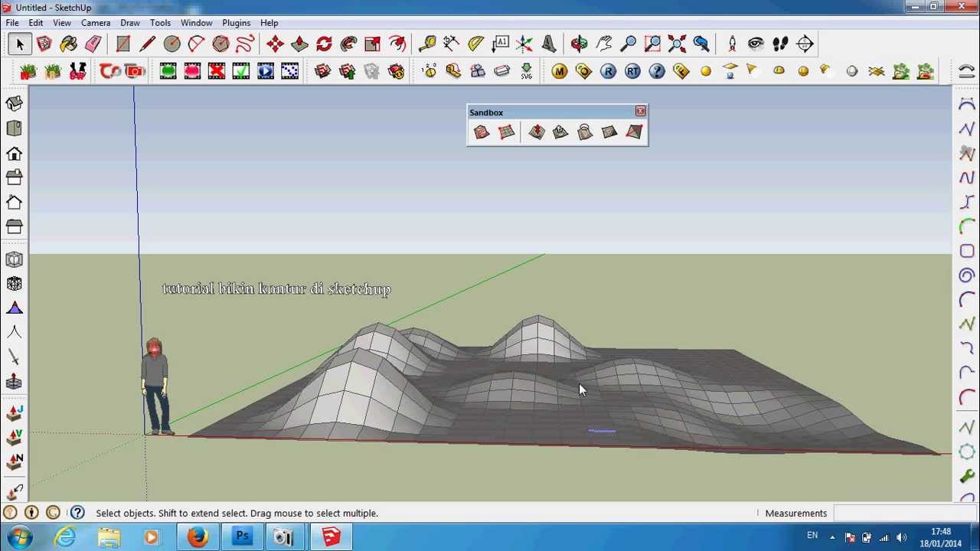The image size is (980, 551).
Task: Select the Tape Measure tool
Action: point(427,44)
